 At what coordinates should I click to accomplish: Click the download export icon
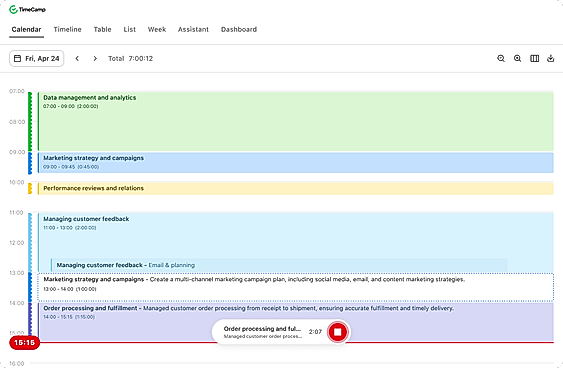[550, 58]
